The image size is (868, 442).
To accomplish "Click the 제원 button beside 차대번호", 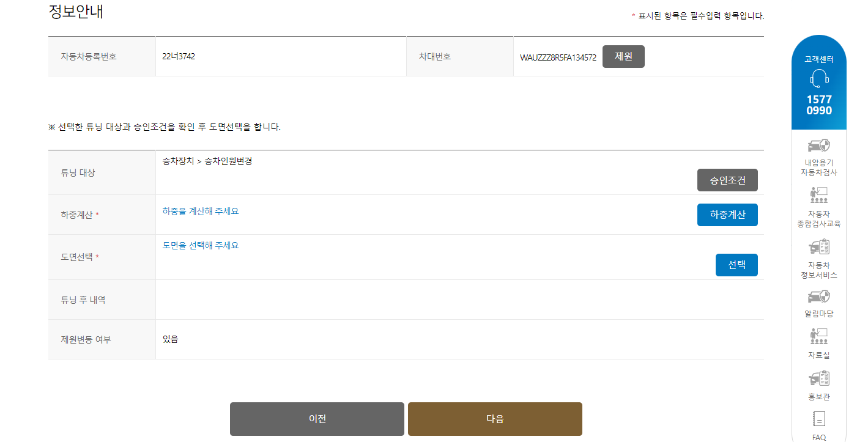I will (623, 57).
